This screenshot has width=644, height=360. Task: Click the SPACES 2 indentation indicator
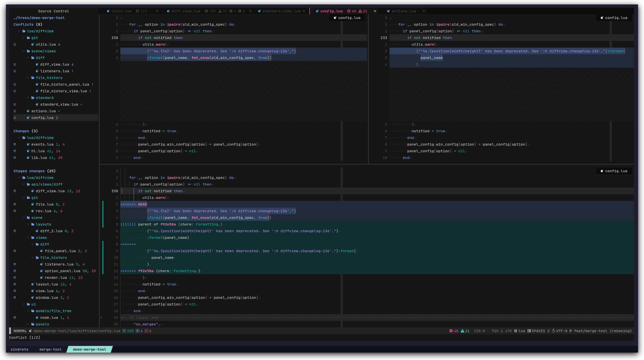[538, 331]
